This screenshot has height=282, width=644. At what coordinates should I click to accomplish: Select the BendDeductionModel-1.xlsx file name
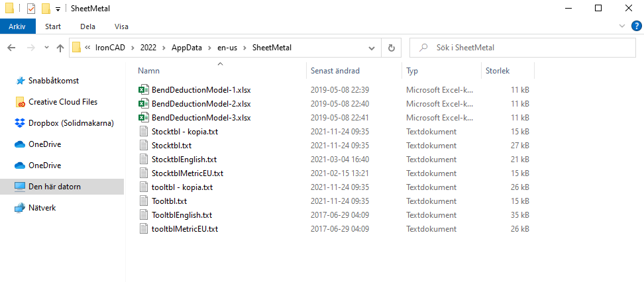coord(201,90)
